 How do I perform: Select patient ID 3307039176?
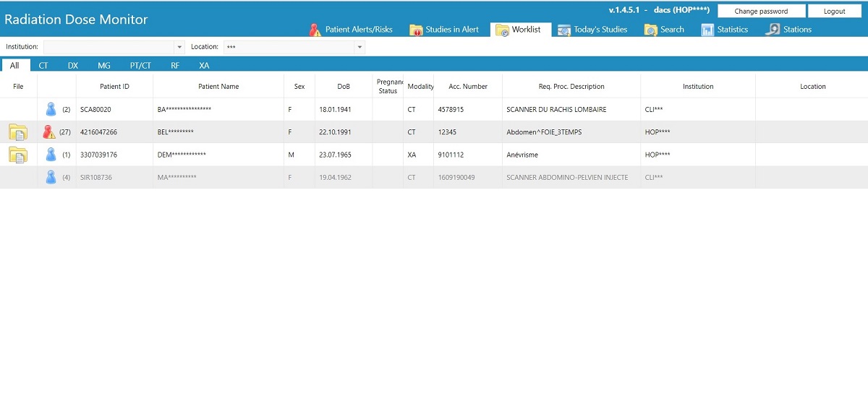(98, 155)
